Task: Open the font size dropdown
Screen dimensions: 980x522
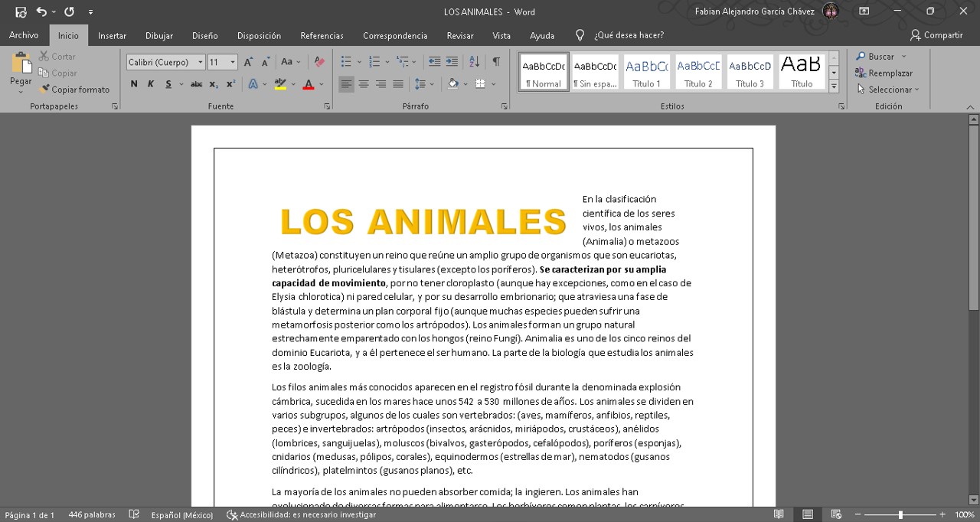Action: point(233,62)
